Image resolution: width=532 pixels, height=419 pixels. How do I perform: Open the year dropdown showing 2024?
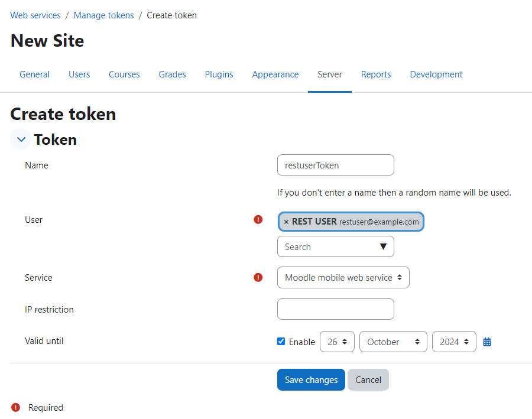(454, 342)
